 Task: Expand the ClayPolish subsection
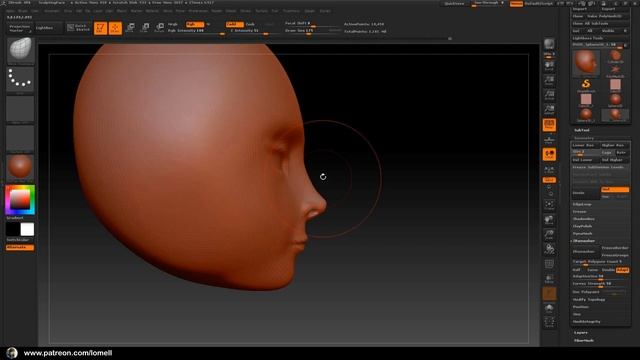point(582,226)
